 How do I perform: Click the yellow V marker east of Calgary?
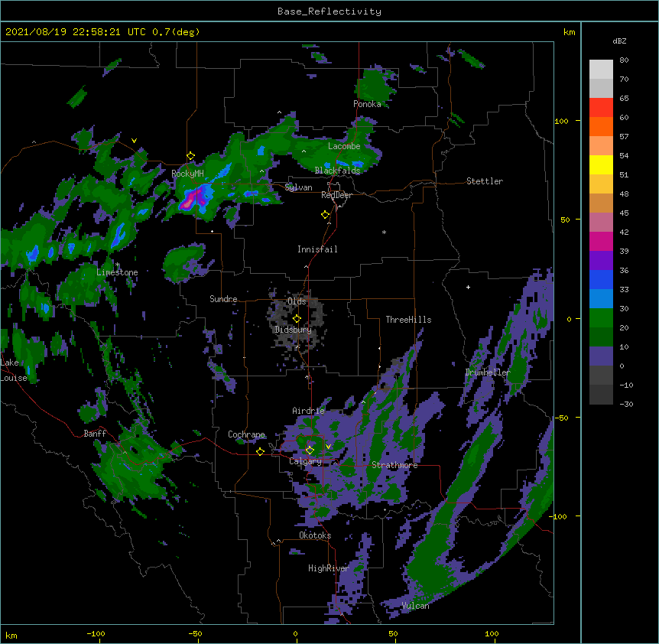328,447
